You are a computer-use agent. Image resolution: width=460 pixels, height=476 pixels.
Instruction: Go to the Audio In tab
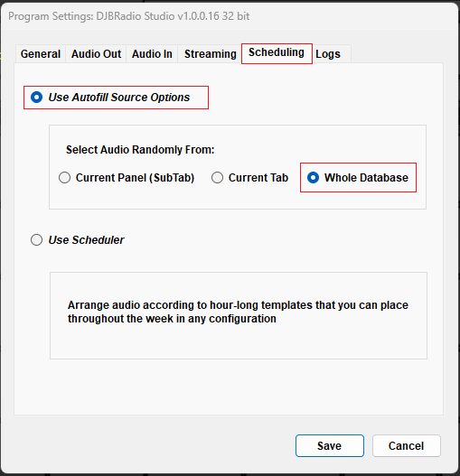(x=152, y=53)
